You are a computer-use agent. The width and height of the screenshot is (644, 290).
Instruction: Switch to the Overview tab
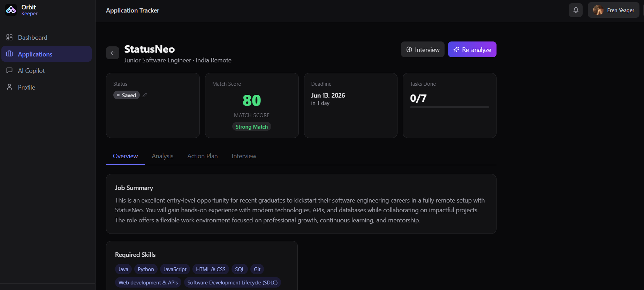(125, 156)
